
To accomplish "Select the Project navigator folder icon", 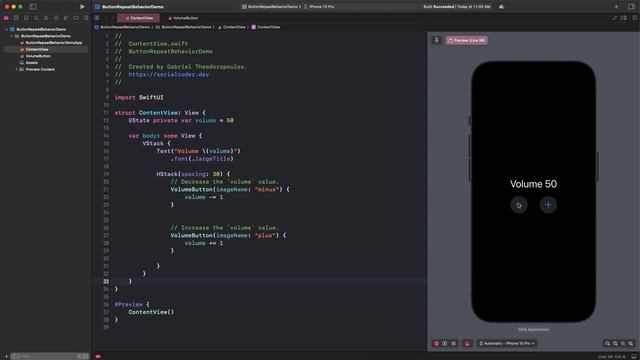I will coord(6,18).
